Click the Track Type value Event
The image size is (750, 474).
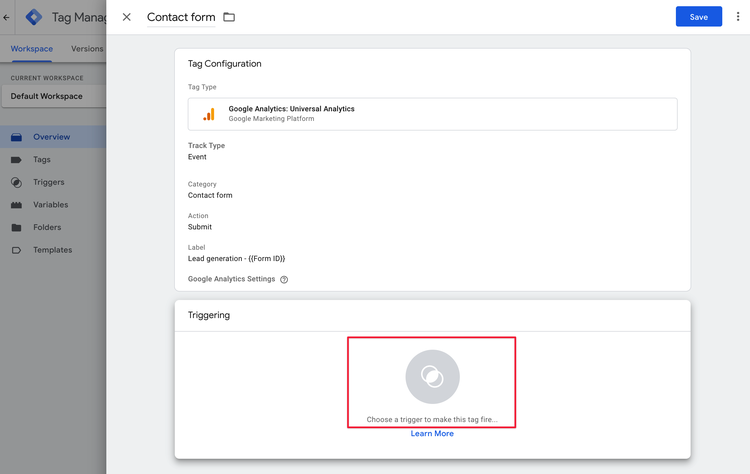pyautogui.click(x=197, y=157)
